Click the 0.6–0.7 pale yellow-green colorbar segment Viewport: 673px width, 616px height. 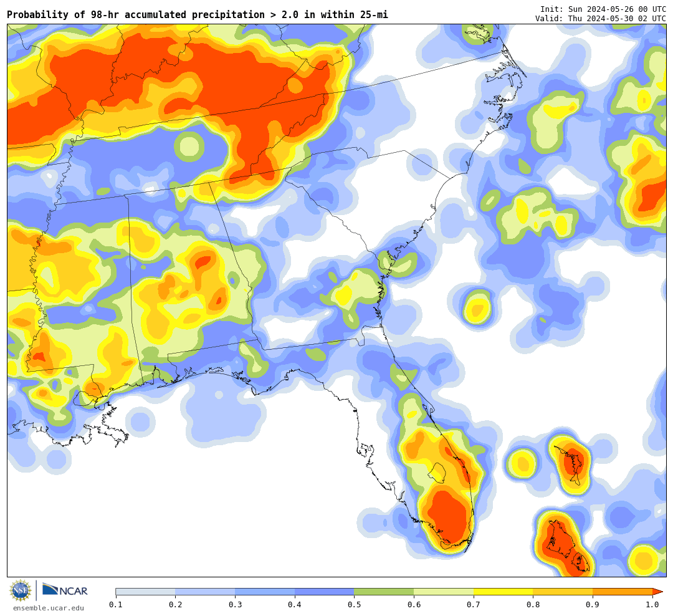pos(444,592)
